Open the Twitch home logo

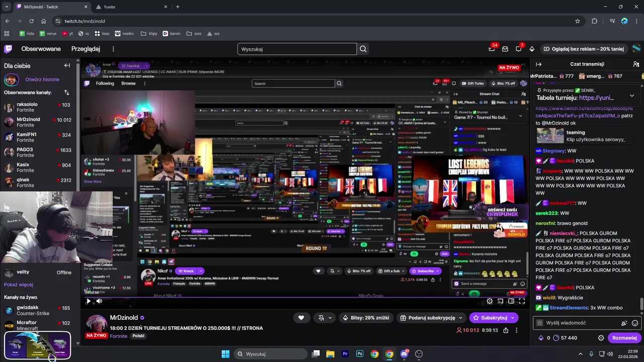8,49
